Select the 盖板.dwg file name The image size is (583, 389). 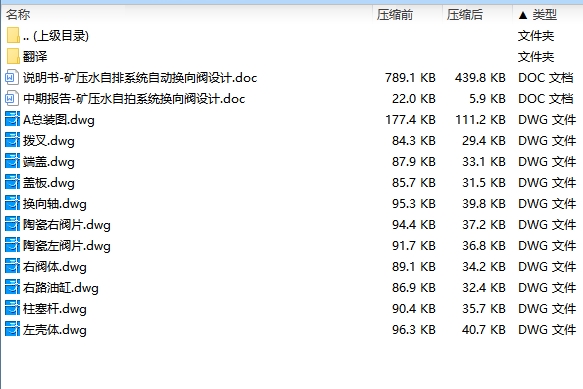pyautogui.click(x=49, y=183)
